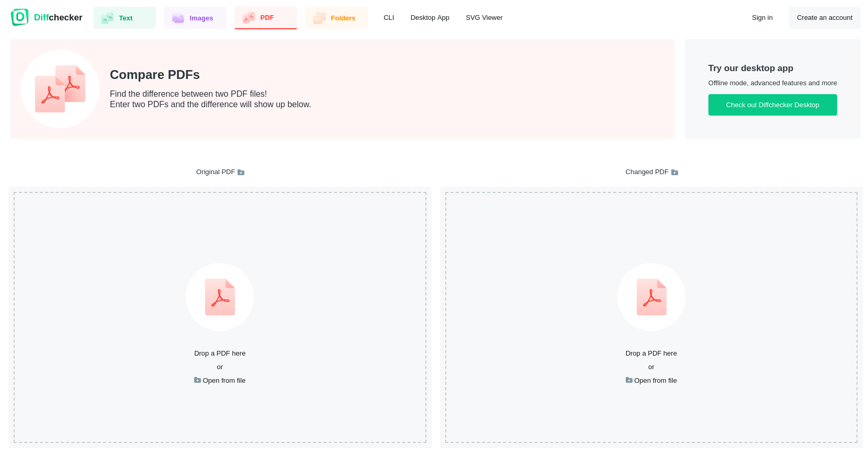Click the Compare PDFs banner icon

coord(60,89)
